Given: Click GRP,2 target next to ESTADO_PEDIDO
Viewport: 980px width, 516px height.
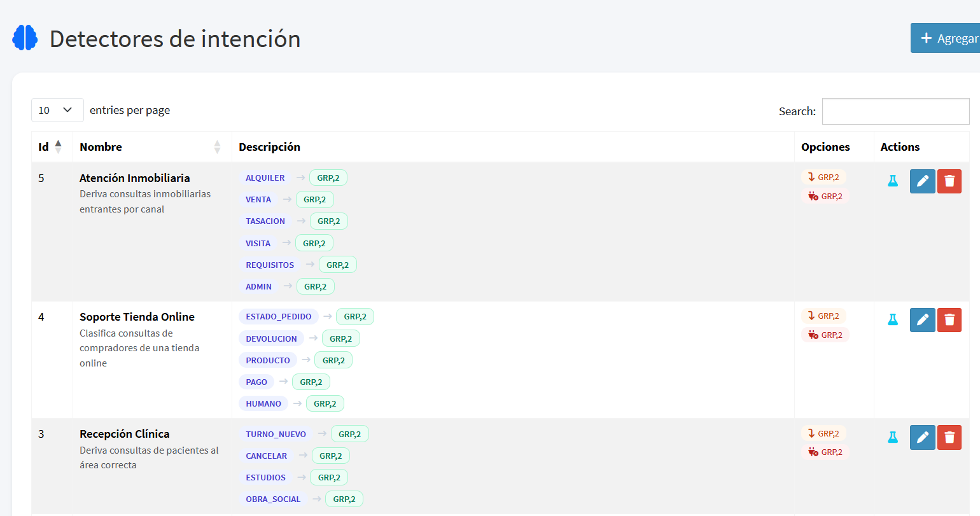Looking at the screenshot, I should click(355, 317).
